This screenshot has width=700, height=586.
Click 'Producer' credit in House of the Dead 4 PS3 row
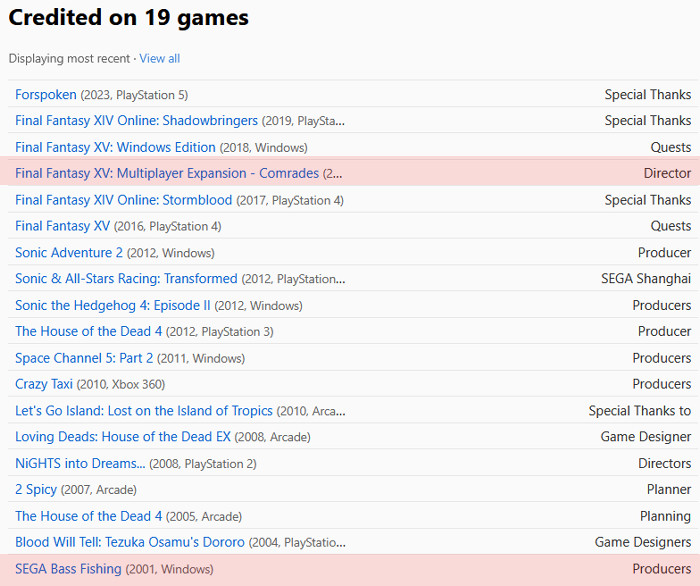pos(665,331)
